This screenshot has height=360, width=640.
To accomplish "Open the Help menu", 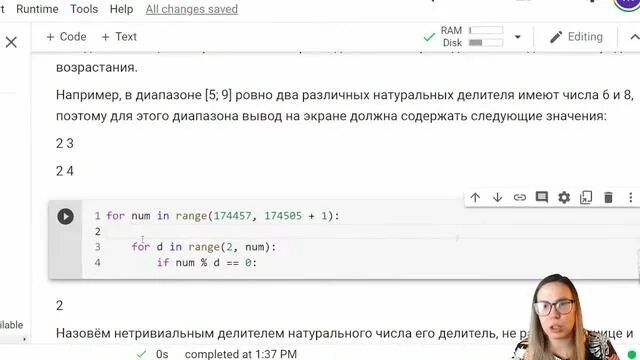I will 121,9.
